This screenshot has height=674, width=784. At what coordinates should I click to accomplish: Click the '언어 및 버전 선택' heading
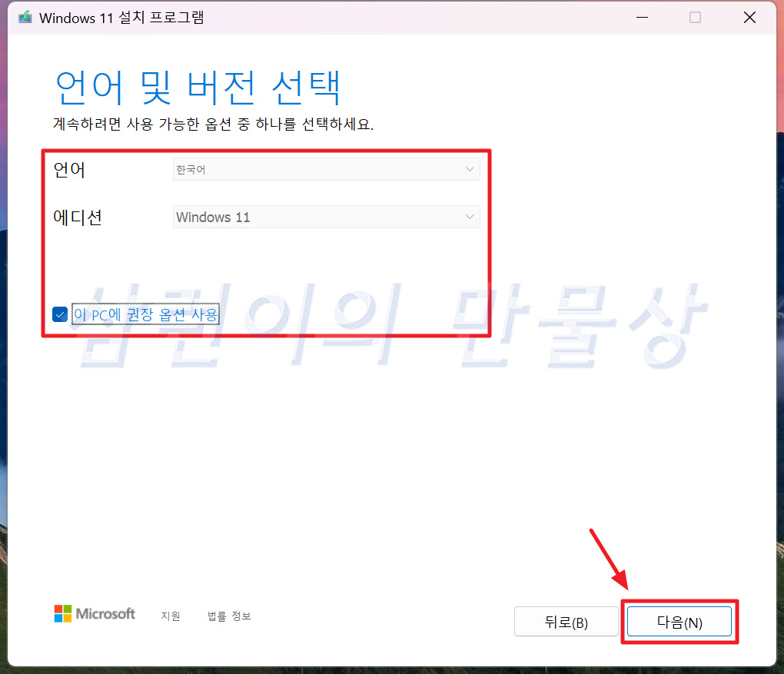[198, 88]
